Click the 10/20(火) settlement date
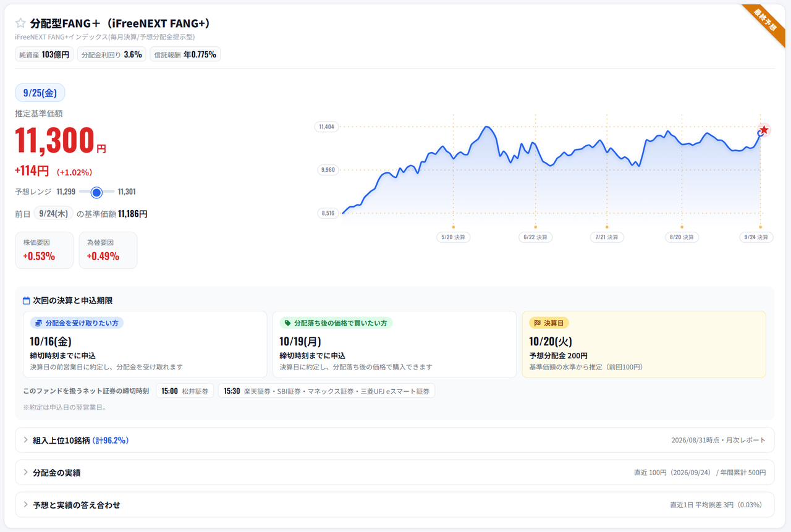 (551, 342)
